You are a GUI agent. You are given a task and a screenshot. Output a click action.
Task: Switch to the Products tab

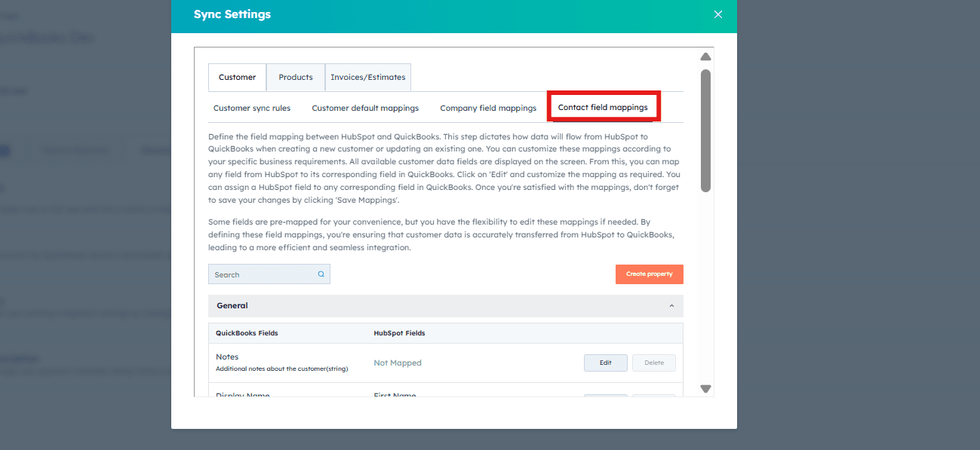pyautogui.click(x=296, y=77)
